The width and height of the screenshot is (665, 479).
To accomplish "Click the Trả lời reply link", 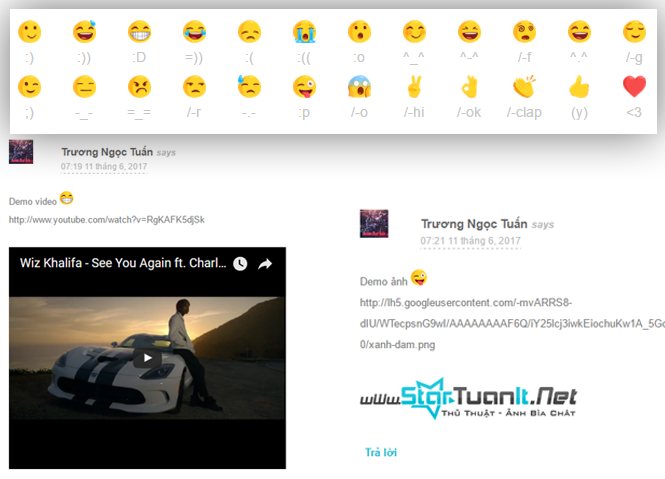I will click(381, 452).
